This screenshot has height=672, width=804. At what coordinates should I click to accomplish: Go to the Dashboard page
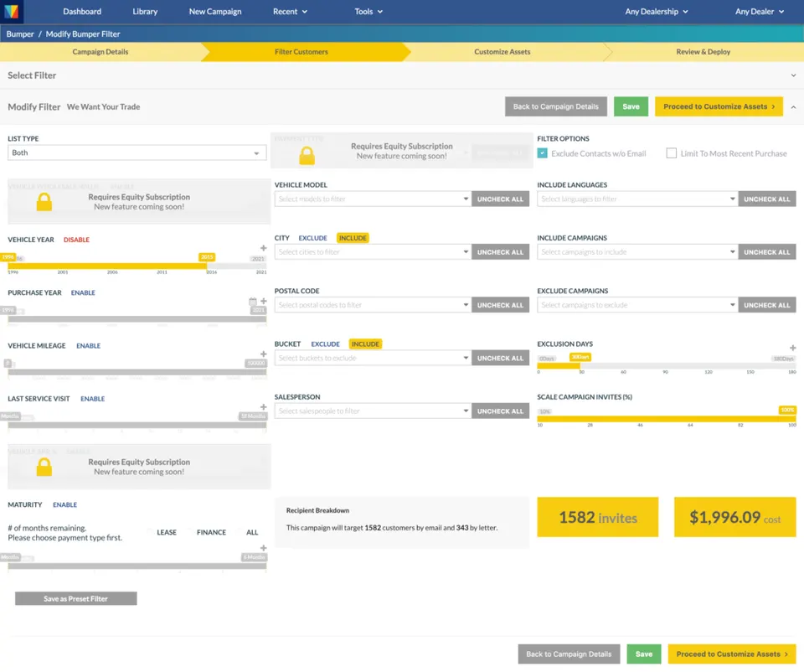pos(82,11)
